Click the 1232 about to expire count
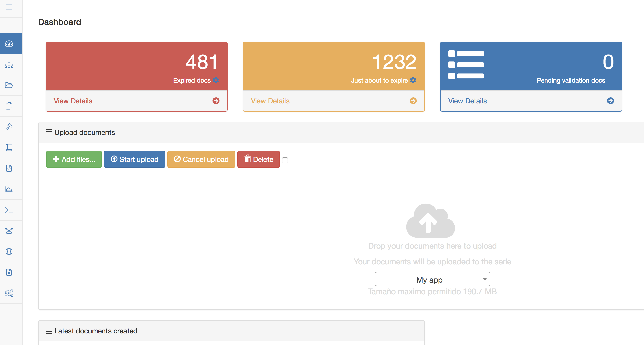The height and width of the screenshot is (345, 644). (x=394, y=62)
